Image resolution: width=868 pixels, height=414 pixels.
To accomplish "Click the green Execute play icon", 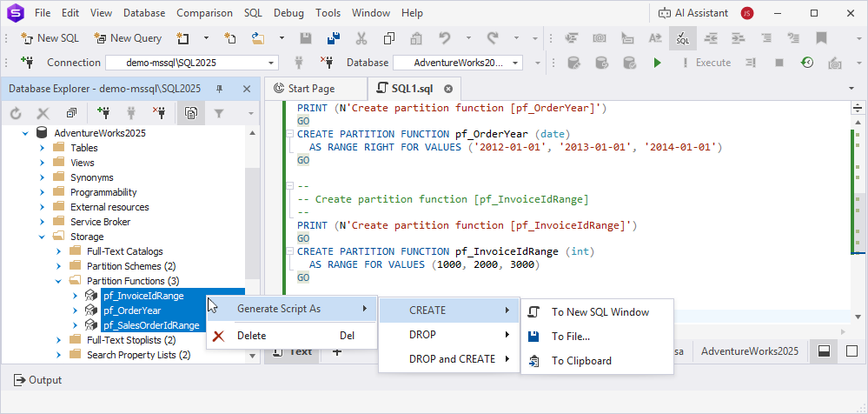I will click(657, 63).
